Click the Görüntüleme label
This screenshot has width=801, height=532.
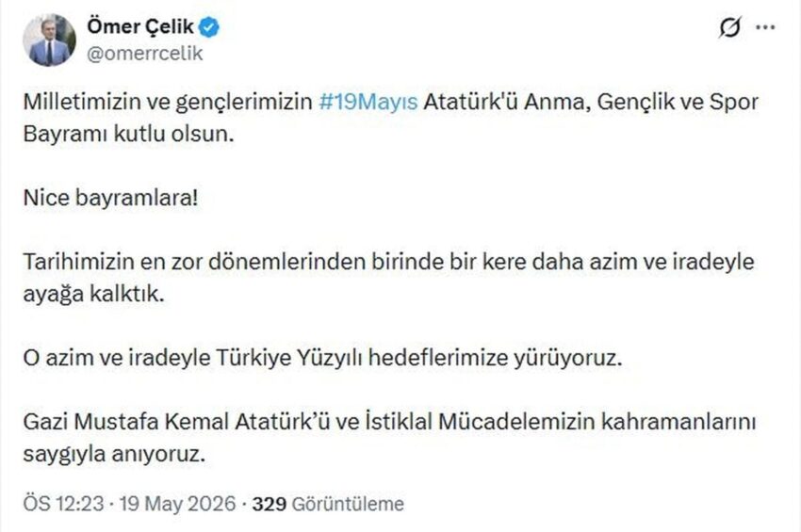(x=348, y=504)
